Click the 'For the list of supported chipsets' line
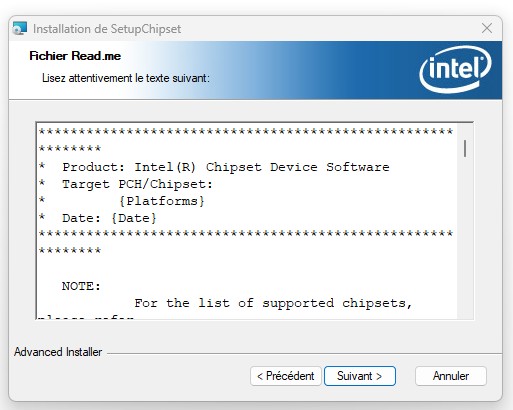 273,303
